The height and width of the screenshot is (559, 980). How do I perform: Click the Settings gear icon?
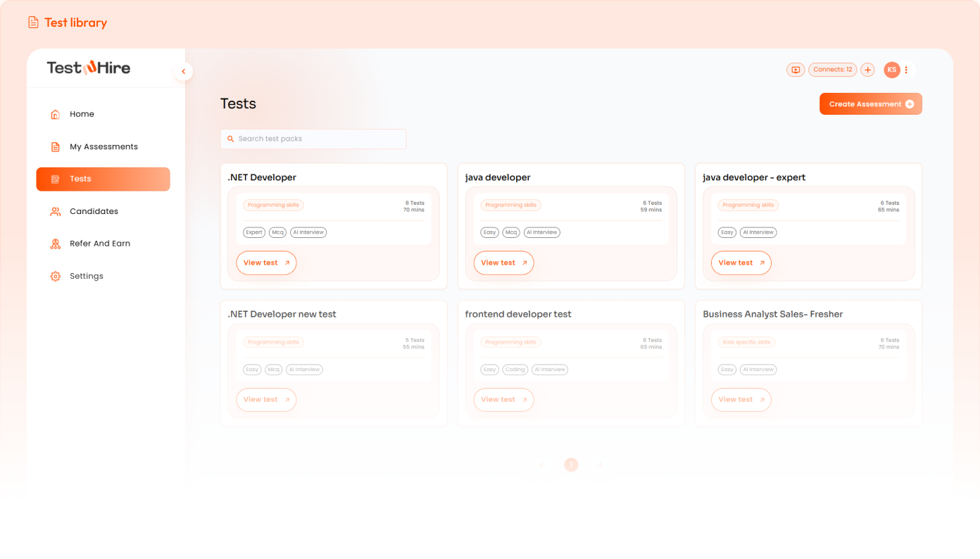(x=56, y=276)
